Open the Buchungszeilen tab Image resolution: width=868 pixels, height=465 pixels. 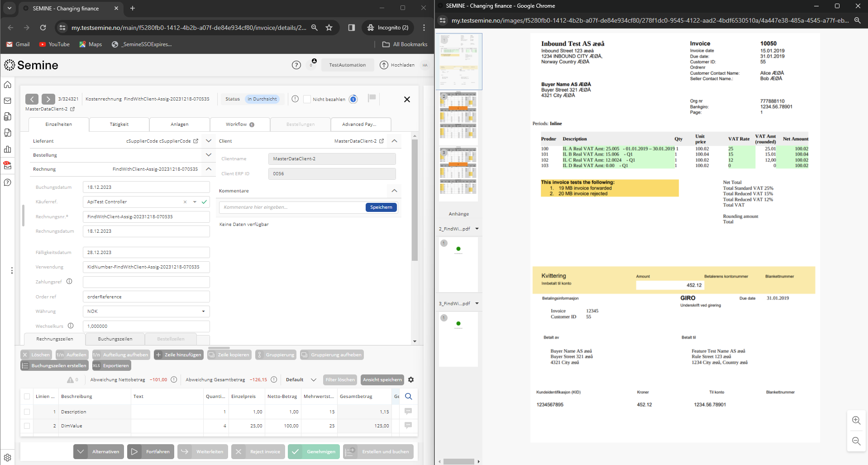click(x=114, y=339)
